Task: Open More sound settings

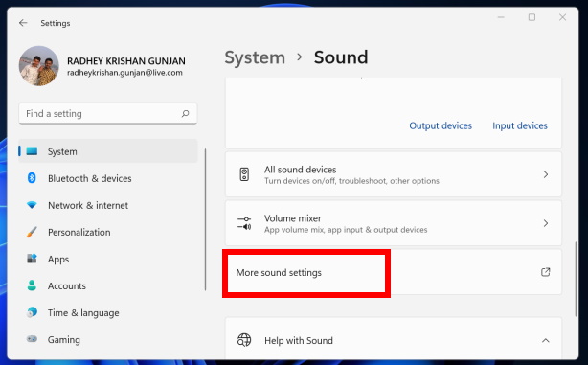Action: coord(394,272)
